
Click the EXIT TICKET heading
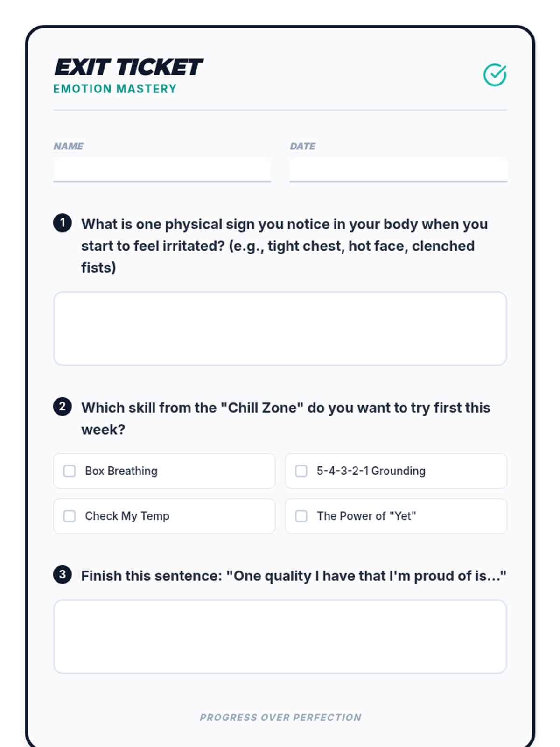(x=128, y=67)
